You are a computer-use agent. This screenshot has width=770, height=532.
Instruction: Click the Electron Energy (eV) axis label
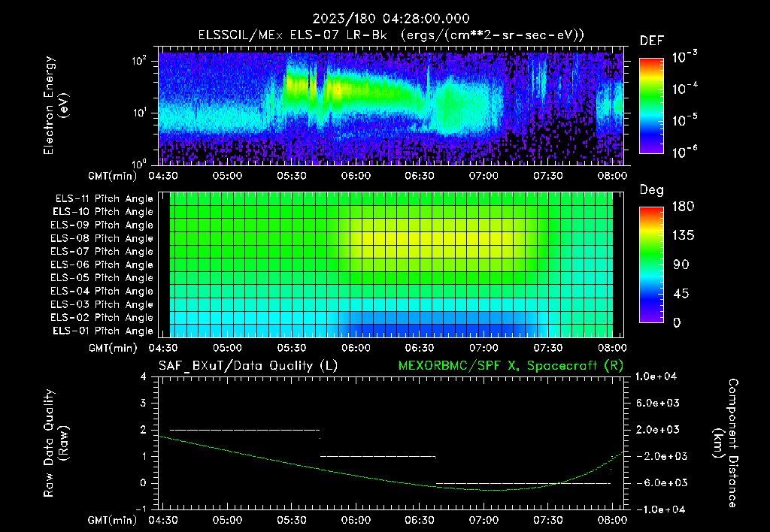coord(55,105)
